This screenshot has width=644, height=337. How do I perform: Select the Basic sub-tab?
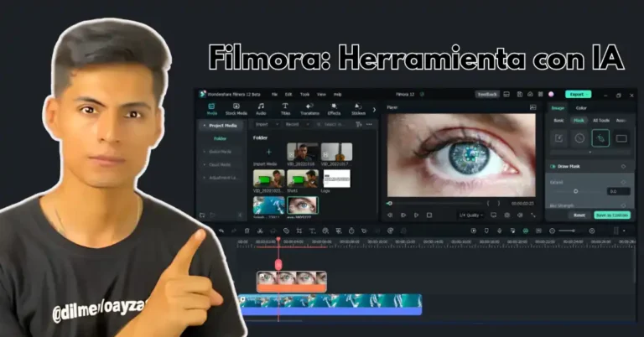click(558, 121)
